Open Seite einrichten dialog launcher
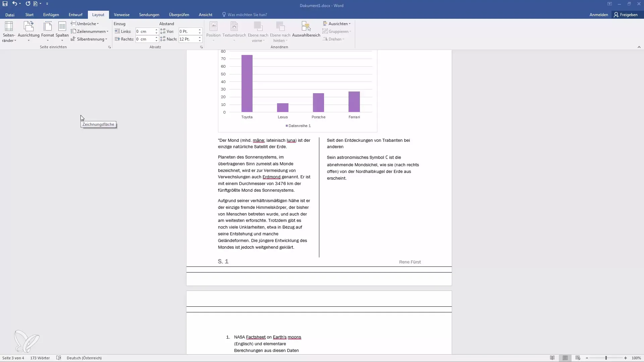 click(109, 47)
